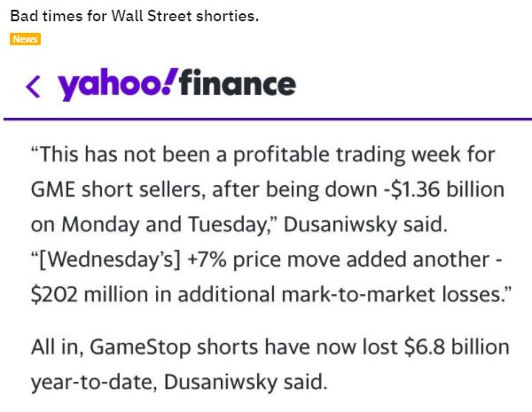
Task: Click the first 'Dusaniwsky said.' text
Action: pos(365,224)
